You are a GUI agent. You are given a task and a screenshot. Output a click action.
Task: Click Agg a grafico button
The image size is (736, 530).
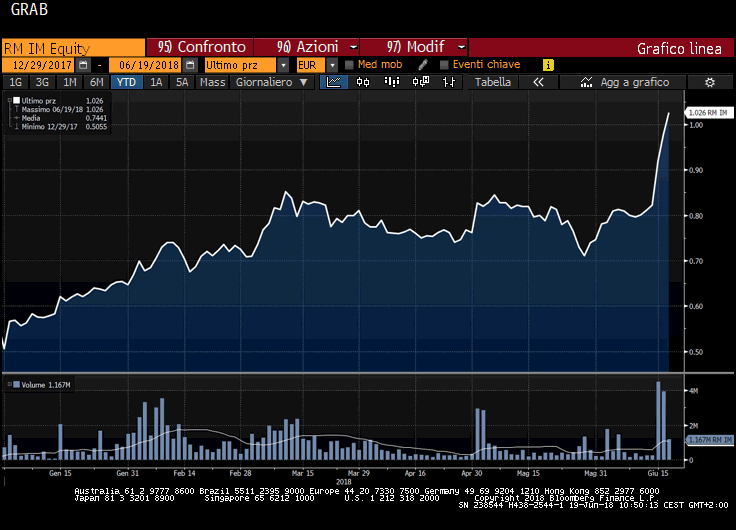[623, 82]
